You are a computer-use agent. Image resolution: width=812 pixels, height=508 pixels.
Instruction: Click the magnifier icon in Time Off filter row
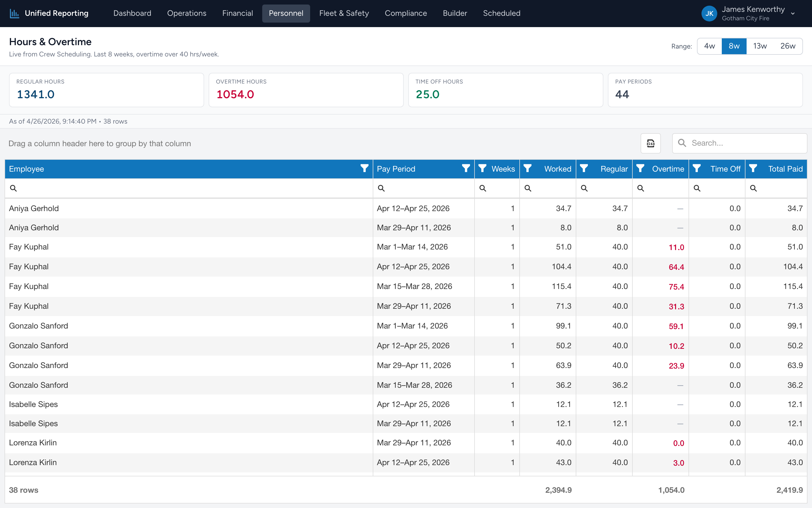(697, 188)
